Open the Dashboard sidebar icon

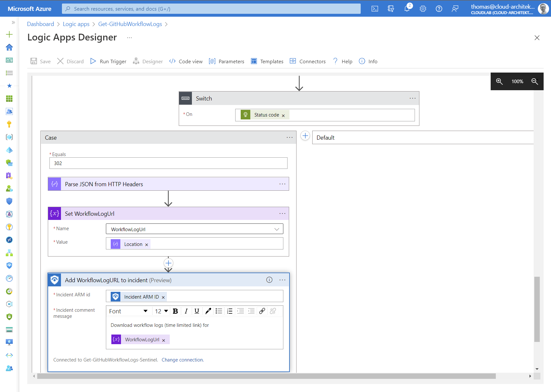click(x=9, y=60)
